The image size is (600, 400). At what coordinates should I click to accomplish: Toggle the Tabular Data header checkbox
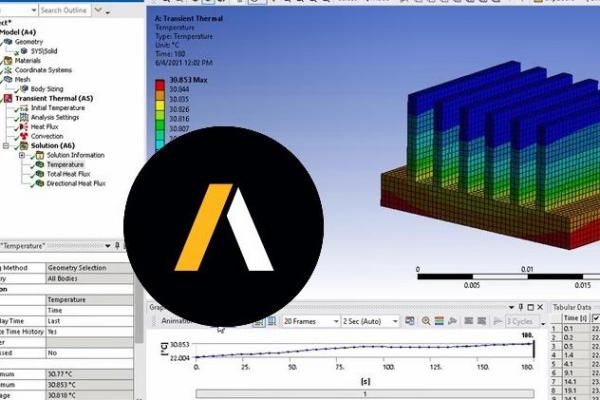point(597,318)
